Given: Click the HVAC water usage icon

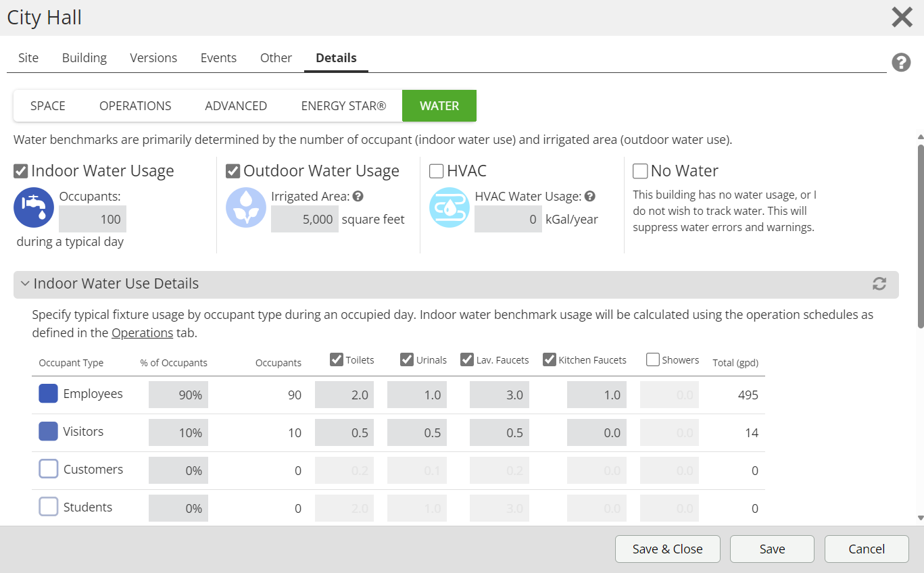Looking at the screenshot, I should [449, 207].
